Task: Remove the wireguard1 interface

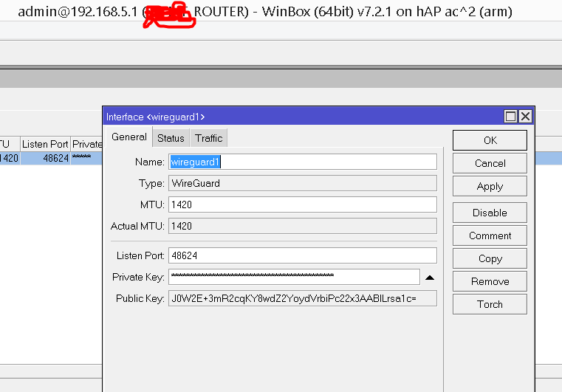Action: click(x=490, y=281)
